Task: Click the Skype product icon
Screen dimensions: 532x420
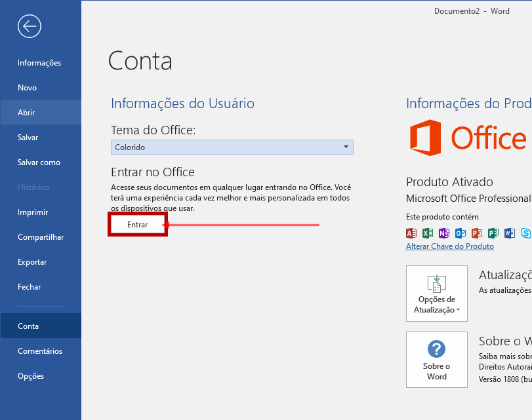Action: tap(526, 233)
